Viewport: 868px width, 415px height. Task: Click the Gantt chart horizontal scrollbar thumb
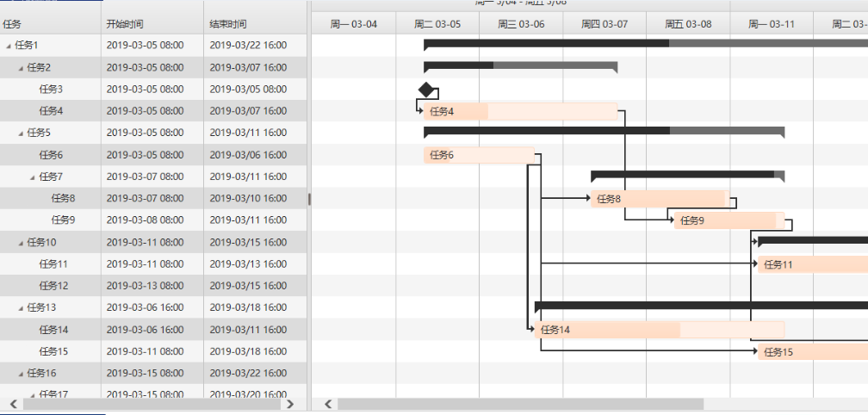pos(520,405)
